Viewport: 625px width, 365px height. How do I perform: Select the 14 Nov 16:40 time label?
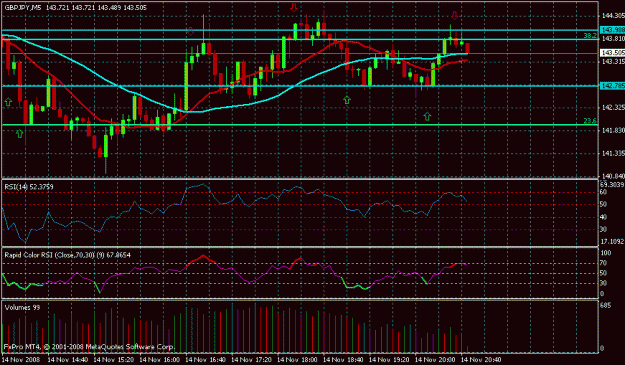click(206, 360)
